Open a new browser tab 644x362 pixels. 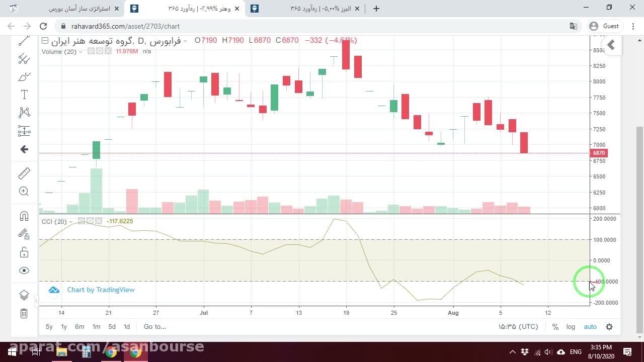[x=376, y=9]
